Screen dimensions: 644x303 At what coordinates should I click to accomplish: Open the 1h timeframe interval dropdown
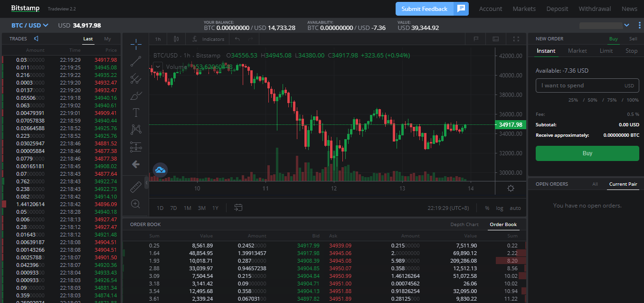[x=158, y=39]
